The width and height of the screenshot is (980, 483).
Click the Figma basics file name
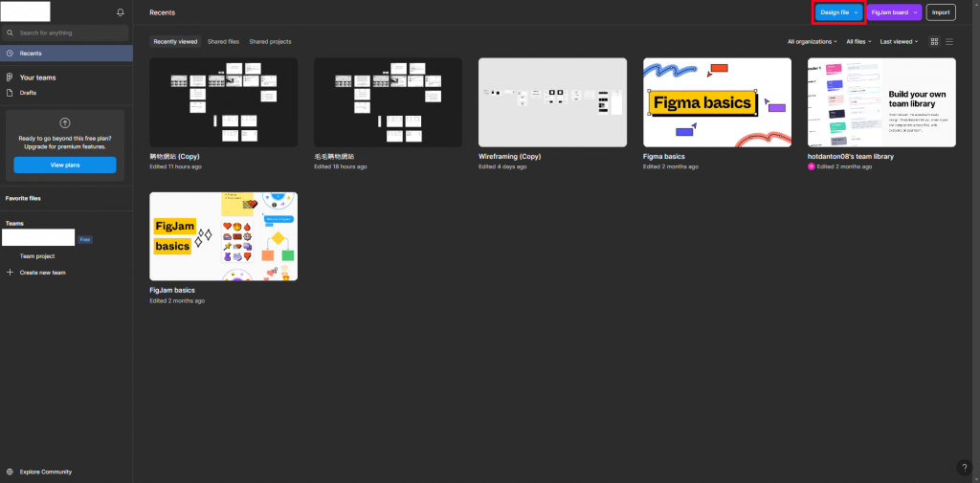[x=664, y=156]
